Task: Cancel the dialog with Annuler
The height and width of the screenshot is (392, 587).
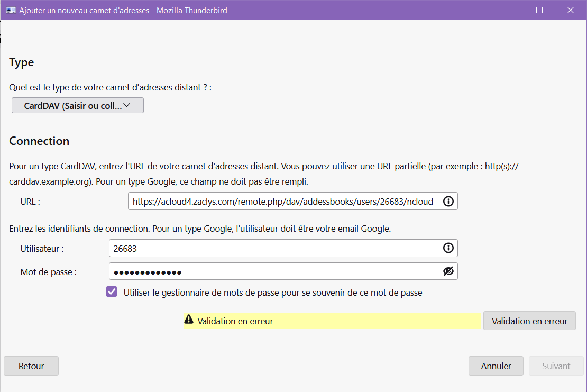Action: pyautogui.click(x=496, y=366)
